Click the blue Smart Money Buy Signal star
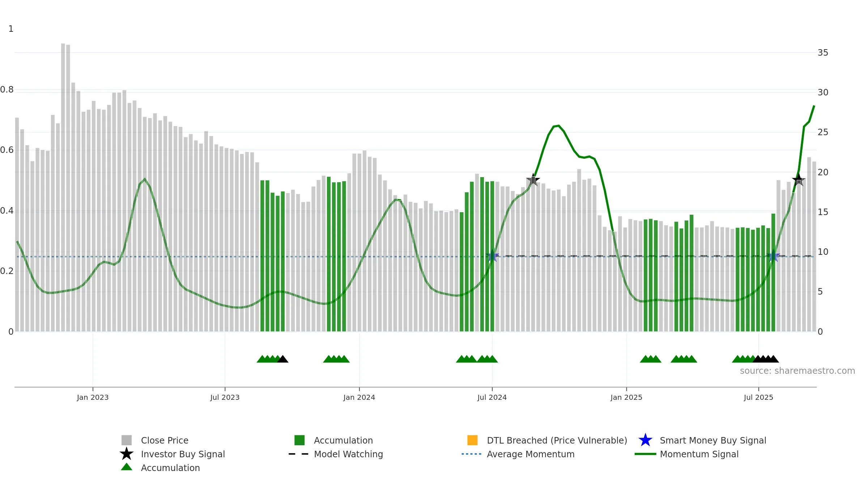 pyautogui.click(x=645, y=440)
